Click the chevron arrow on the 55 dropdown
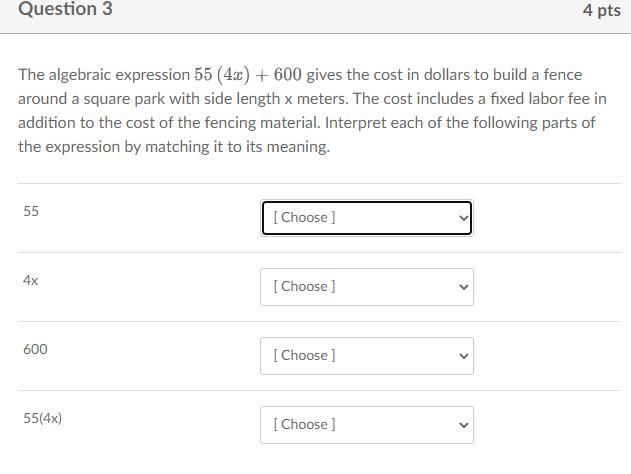The image size is (631, 474). (462, 217)
